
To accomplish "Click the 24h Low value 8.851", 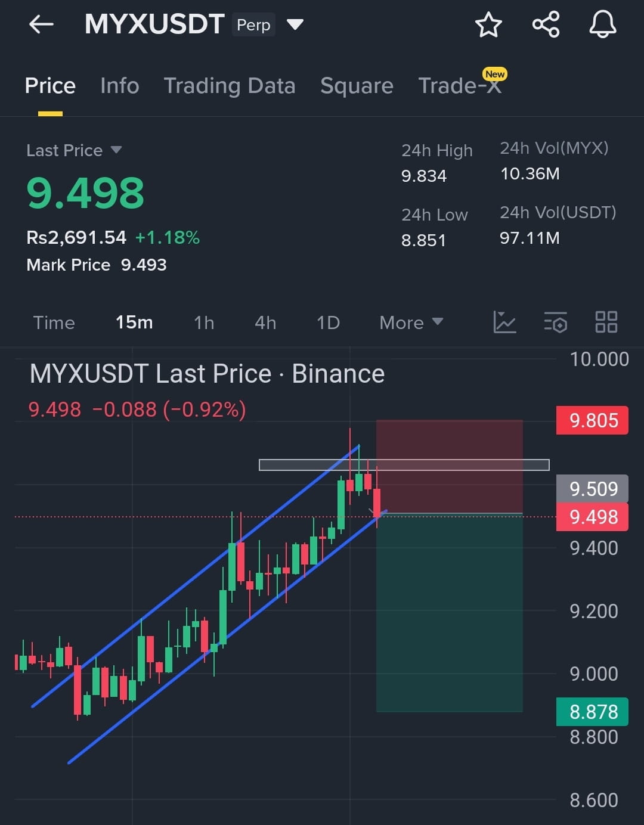I will (423, 240).
